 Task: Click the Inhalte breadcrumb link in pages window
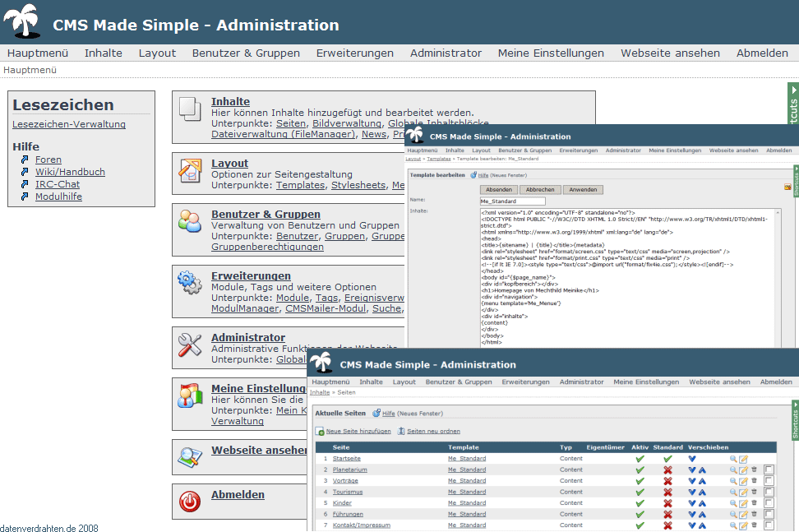coord(320,392)
